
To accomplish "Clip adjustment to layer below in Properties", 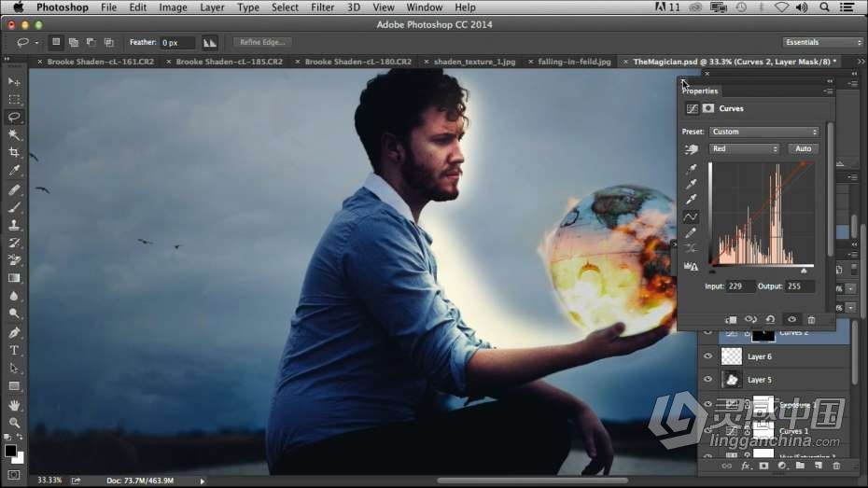I will (731, 319).
